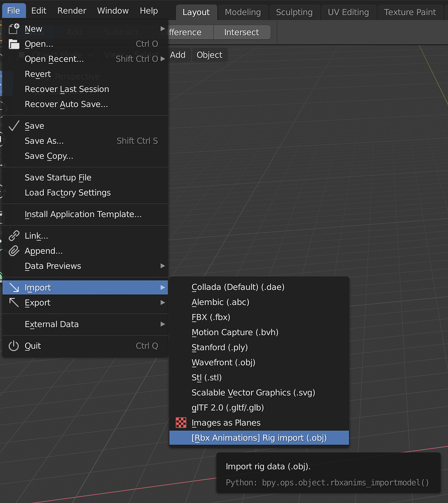Viewport: 448px width, 503px height.
Task: Click the arrow icon beside Export
Action: pos(13,302)
